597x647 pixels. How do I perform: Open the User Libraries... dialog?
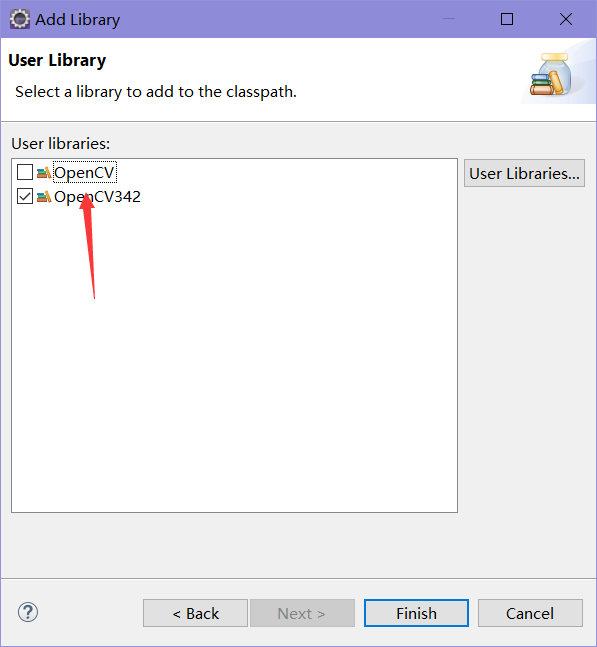pyautogui.click(x=524, y=173)
